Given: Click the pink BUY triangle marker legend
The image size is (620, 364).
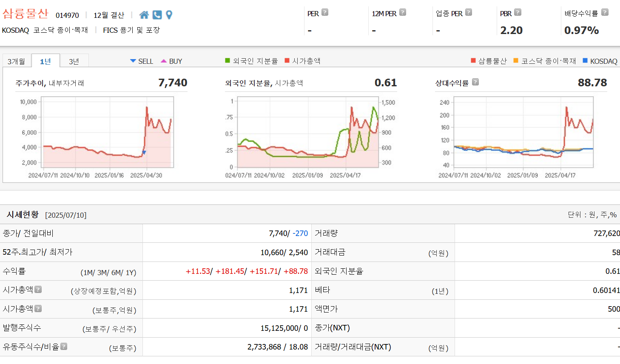Looking at the screenshot, I should pyautogui.click(x=164, y=61).
